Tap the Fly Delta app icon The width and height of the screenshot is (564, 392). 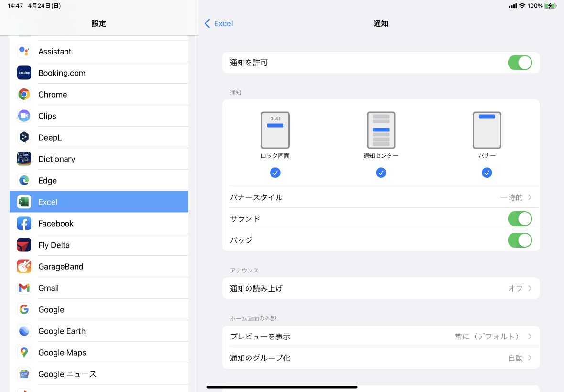[x=24, y=245]
